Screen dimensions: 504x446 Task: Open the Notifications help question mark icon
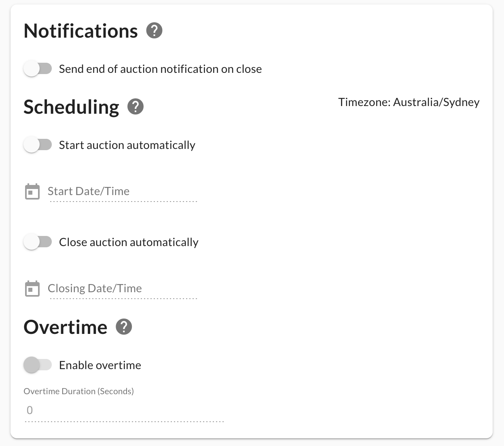154,31
